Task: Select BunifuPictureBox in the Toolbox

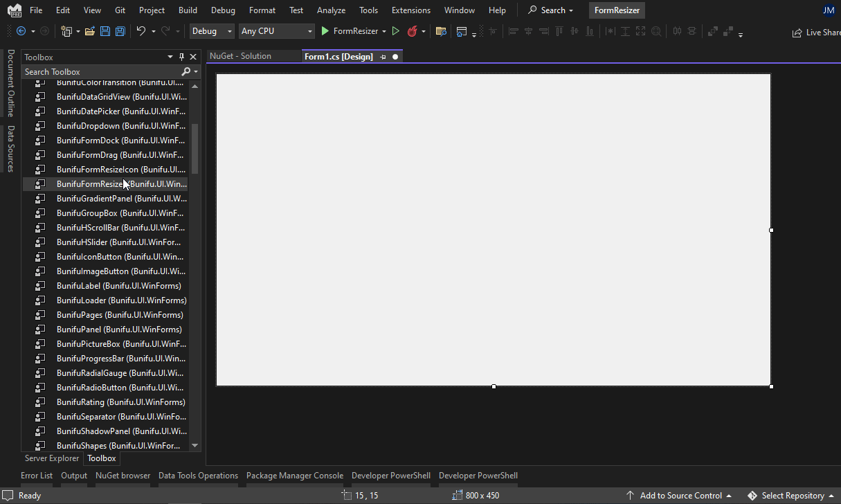Action: 105,344
